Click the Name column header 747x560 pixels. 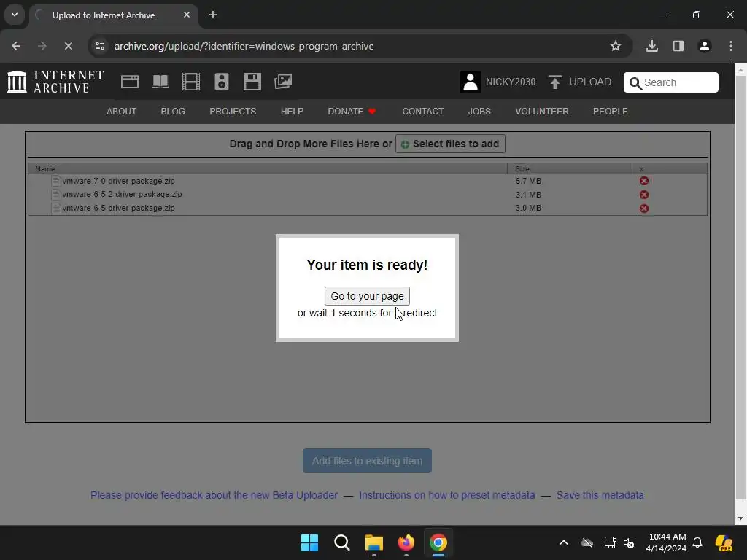[268, 169]
